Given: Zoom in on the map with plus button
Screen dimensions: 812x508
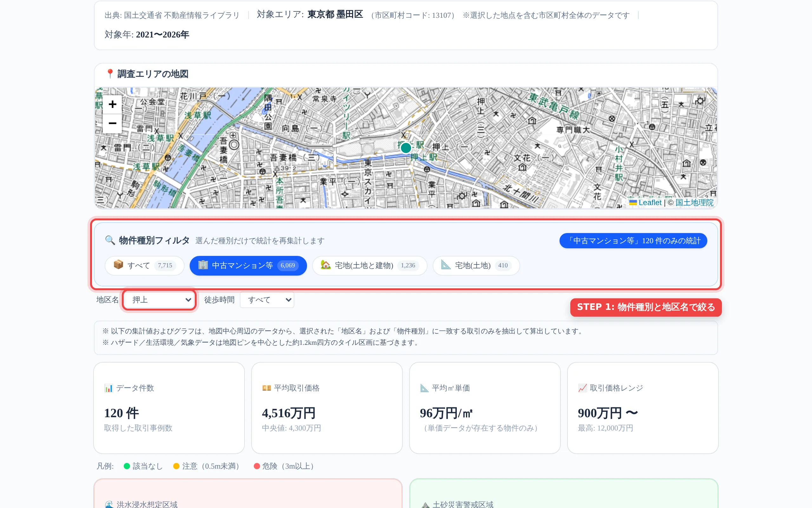Looking at the screenshot, I should coord(112,104).
